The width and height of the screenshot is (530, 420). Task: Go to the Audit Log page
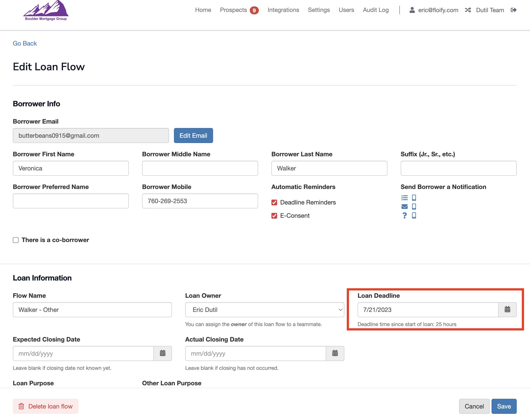(x=376, y=10)
